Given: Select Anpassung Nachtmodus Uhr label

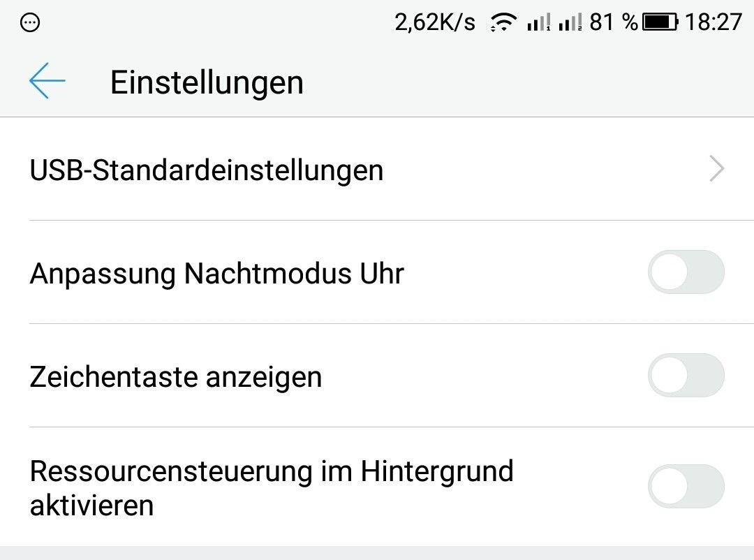Looking at the screenshot, I should (x=217, y=273).
